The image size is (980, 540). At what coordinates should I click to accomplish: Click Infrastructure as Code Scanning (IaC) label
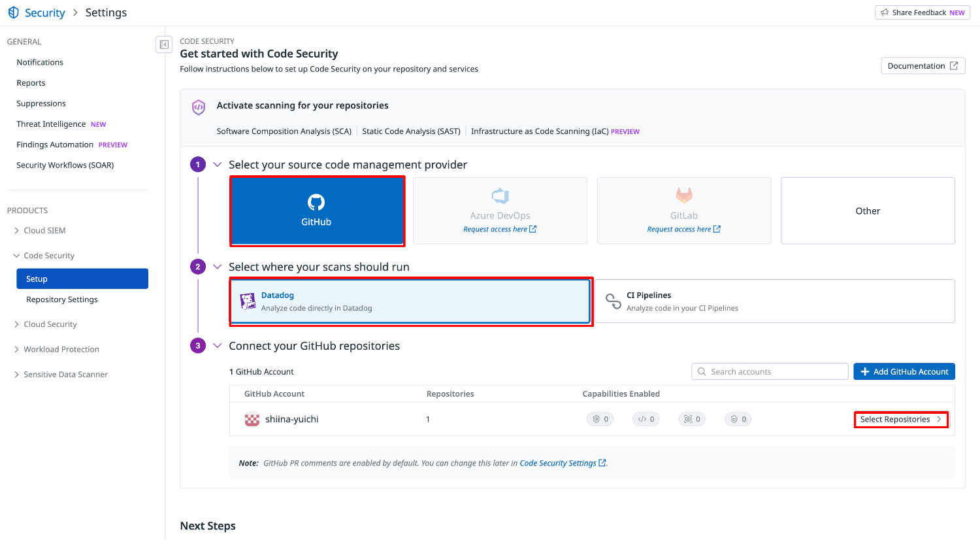tap(540, 131)
